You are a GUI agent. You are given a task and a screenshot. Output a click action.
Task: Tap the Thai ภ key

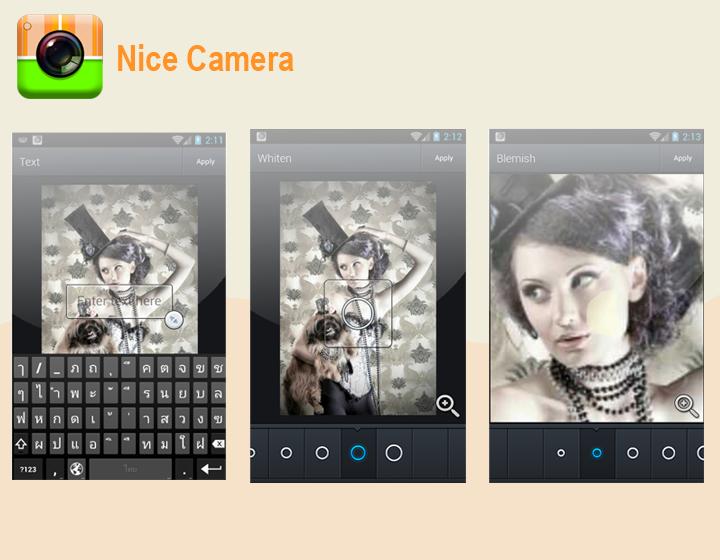click(75, 368)
